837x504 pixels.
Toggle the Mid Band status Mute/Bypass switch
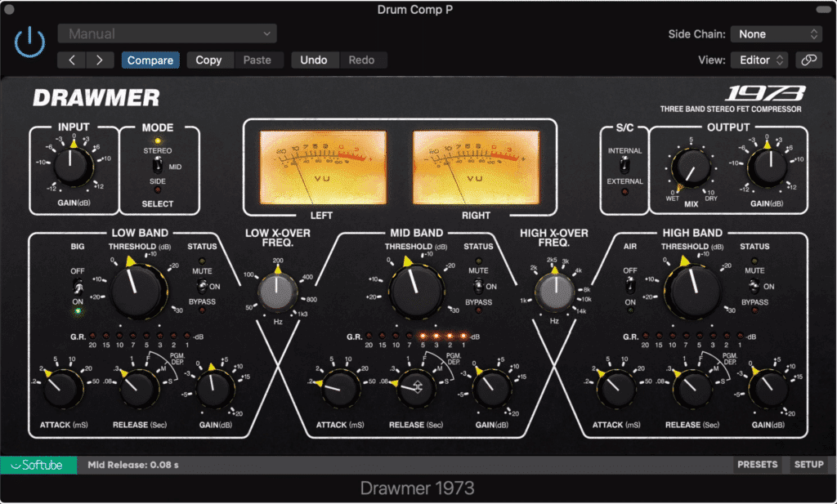point(478,287)
